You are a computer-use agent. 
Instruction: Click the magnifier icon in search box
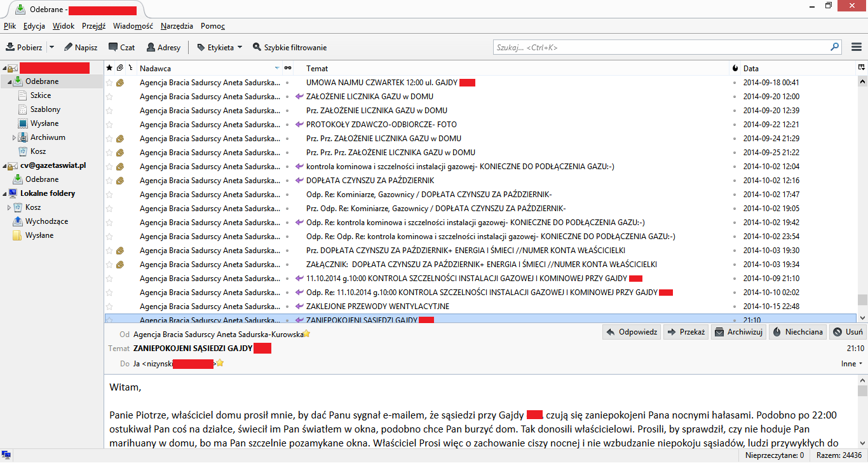coord(834,47)
